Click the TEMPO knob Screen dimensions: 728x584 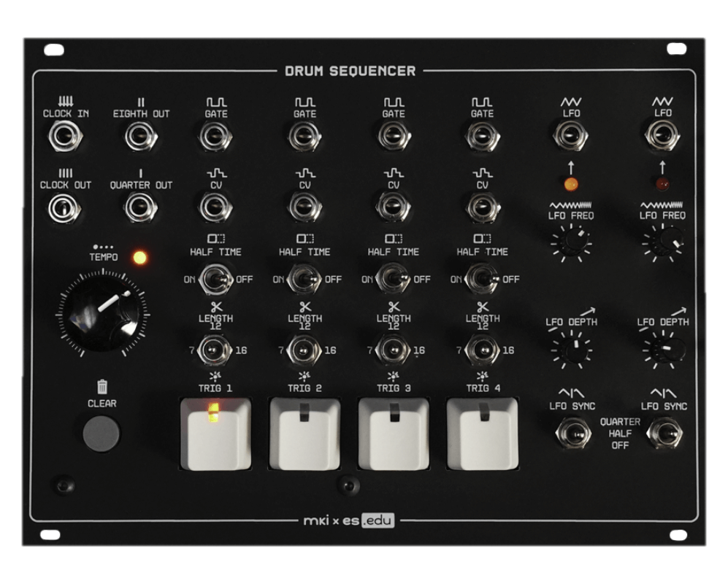coord(102,312)
